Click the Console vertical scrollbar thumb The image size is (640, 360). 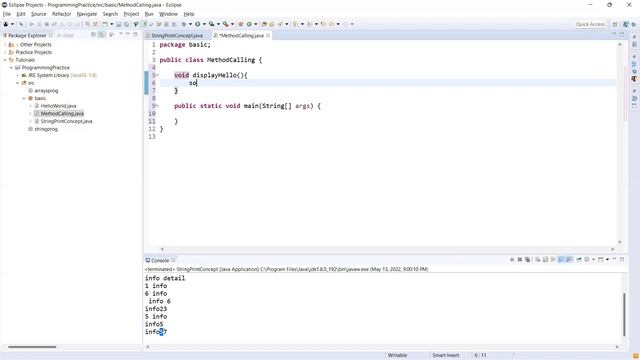[624, 314]
